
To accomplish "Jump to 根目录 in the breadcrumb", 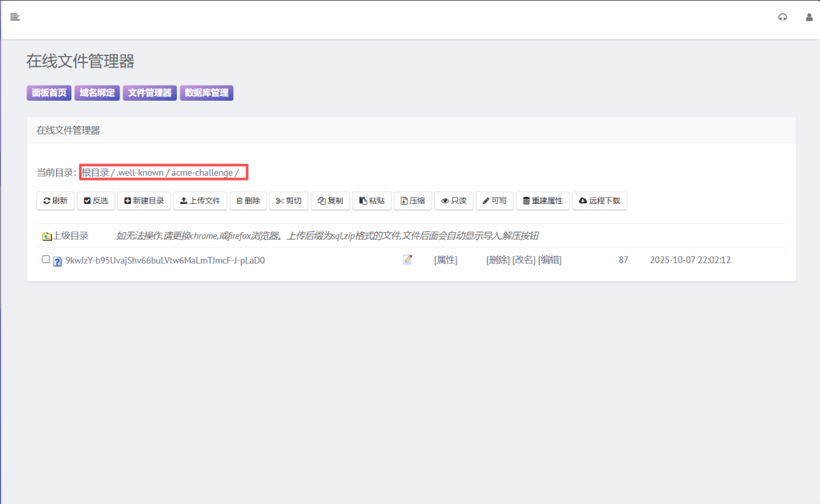I will tap(95, 173).
